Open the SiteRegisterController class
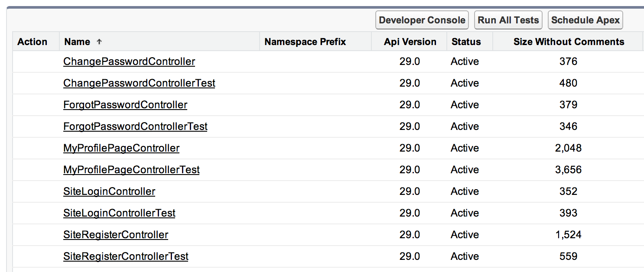 pos(116,235)
